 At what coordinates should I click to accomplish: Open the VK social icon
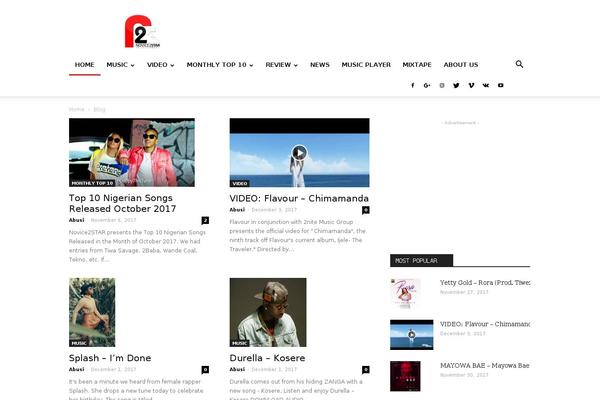[x=486, y=85]
